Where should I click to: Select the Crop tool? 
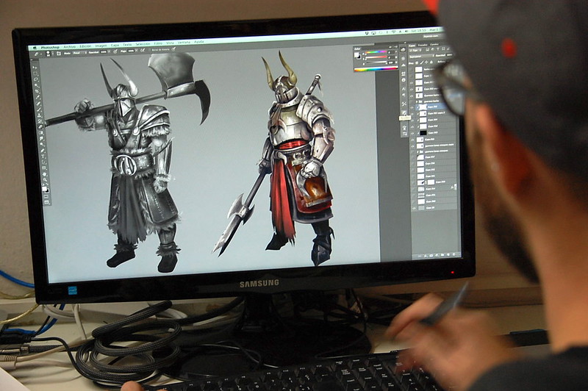click(x=37, y=90)
